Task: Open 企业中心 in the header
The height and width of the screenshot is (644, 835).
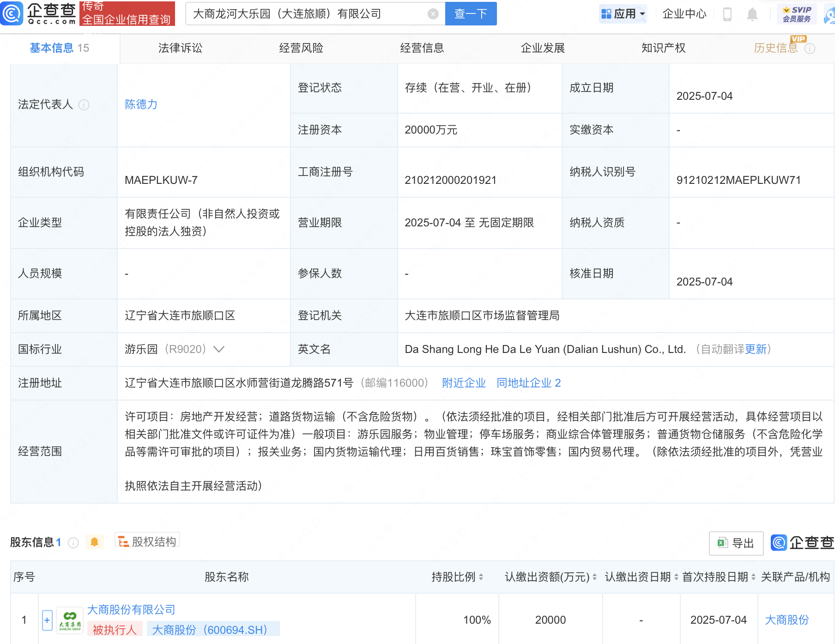Action: click(x=684, y=14)
